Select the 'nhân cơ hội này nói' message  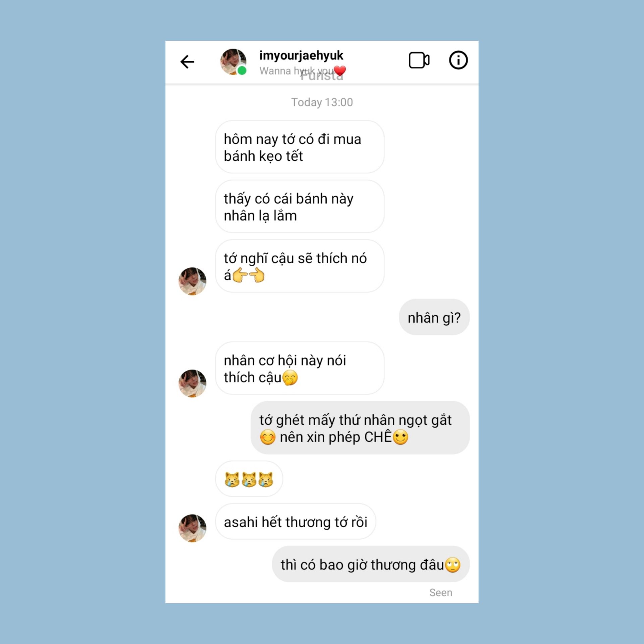(x=300, y=368)
